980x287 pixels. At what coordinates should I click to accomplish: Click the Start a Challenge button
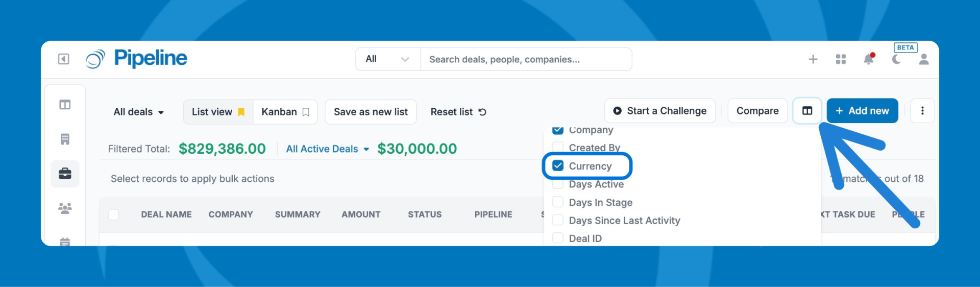(x=659, y=111)
